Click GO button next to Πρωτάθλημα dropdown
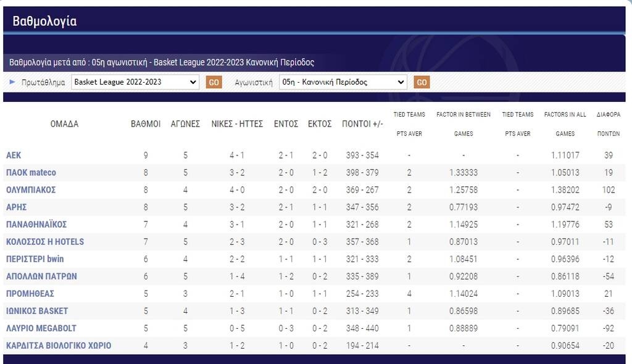Image resolution: width=632 pixels, height=364 pixels. click(x=214, y=82)
